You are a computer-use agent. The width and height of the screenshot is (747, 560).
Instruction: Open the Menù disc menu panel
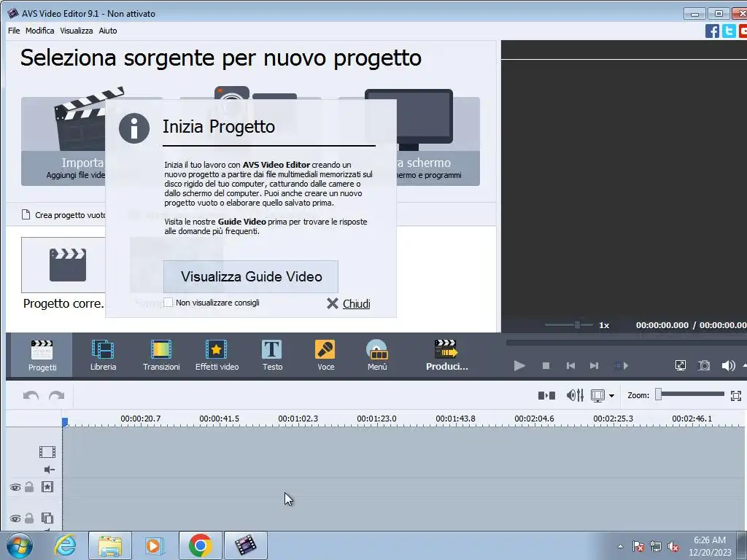[377, 355]
